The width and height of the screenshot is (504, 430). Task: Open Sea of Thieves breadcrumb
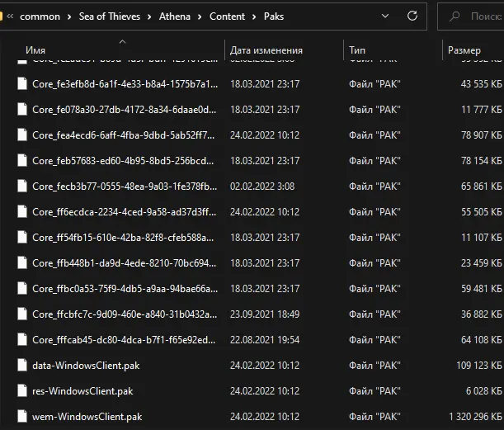pos(110,17)
